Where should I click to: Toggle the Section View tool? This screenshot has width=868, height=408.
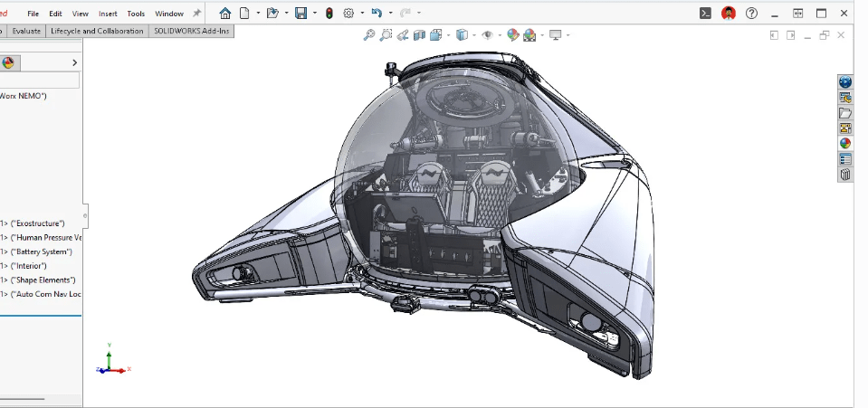[419, 35]
